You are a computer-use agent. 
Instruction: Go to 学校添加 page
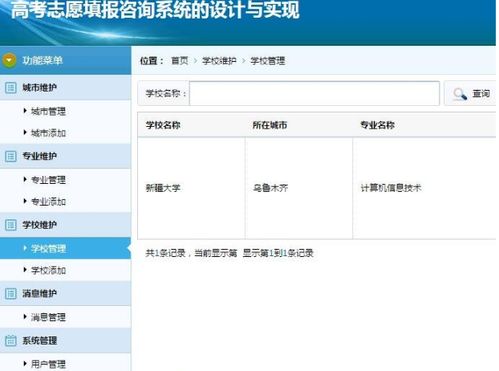pos(48,270)
